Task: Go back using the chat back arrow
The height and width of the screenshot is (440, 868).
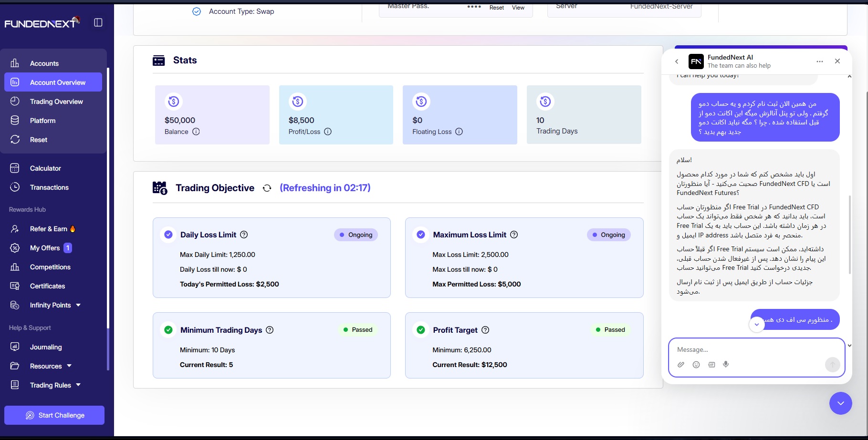Action: pyautogui.click(x=677, y=61)
